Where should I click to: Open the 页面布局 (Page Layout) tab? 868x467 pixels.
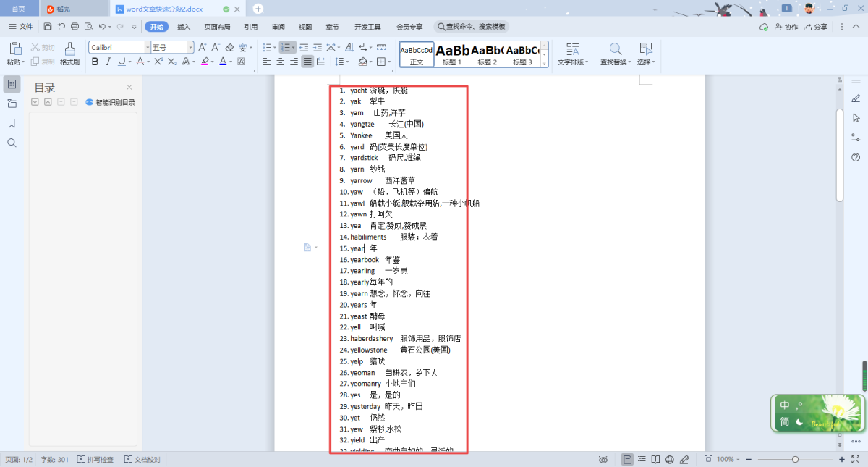point(217,27)
